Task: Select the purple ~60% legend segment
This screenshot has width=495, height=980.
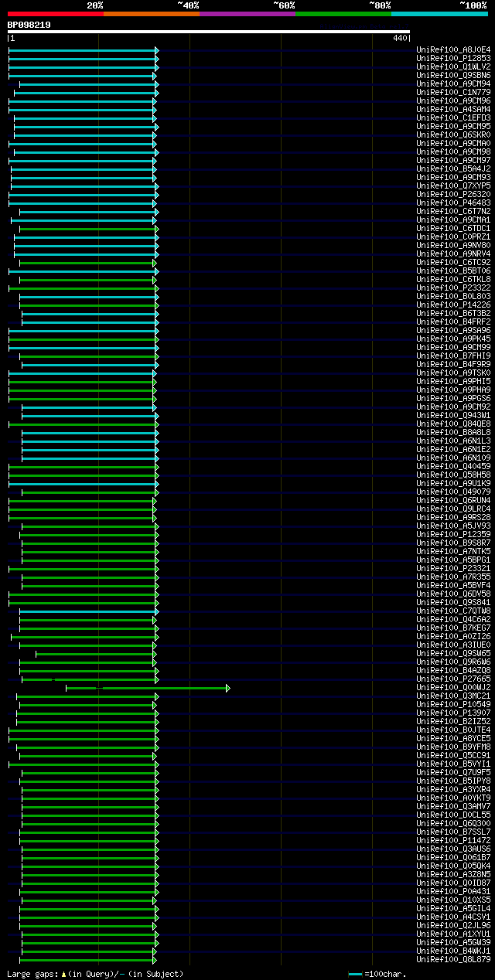Action: [x=247, y=13]
